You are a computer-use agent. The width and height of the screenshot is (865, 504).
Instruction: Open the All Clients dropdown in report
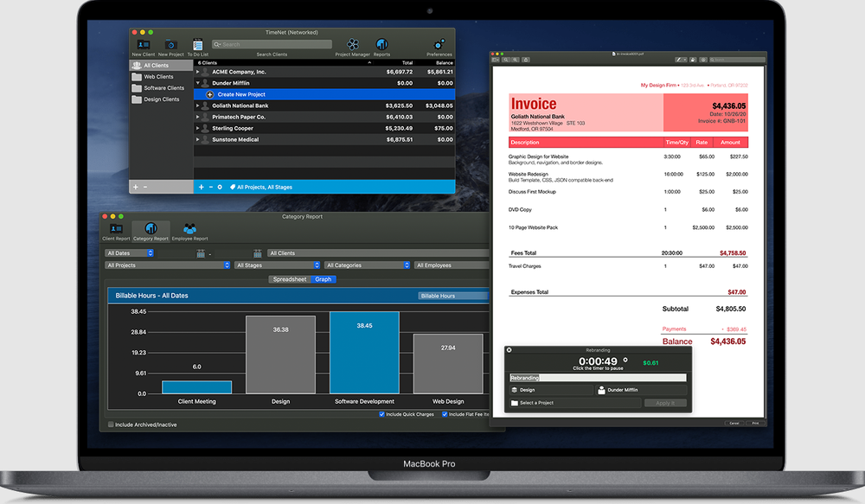point(378,253)
